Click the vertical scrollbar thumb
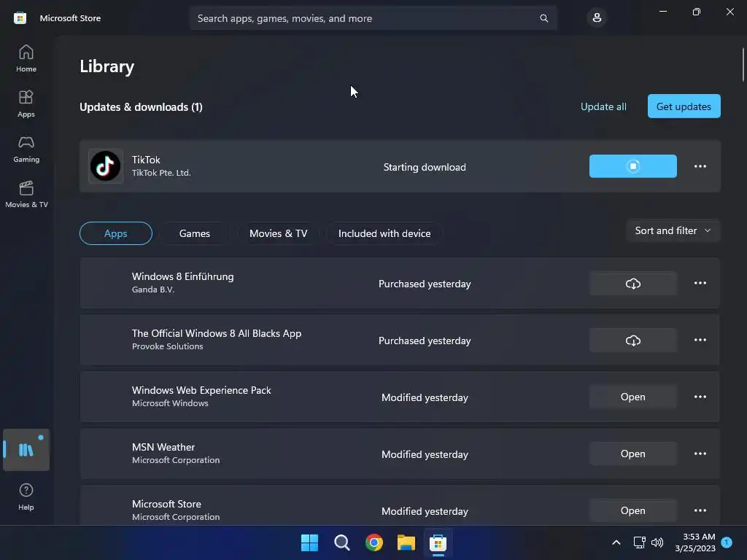 743,65
